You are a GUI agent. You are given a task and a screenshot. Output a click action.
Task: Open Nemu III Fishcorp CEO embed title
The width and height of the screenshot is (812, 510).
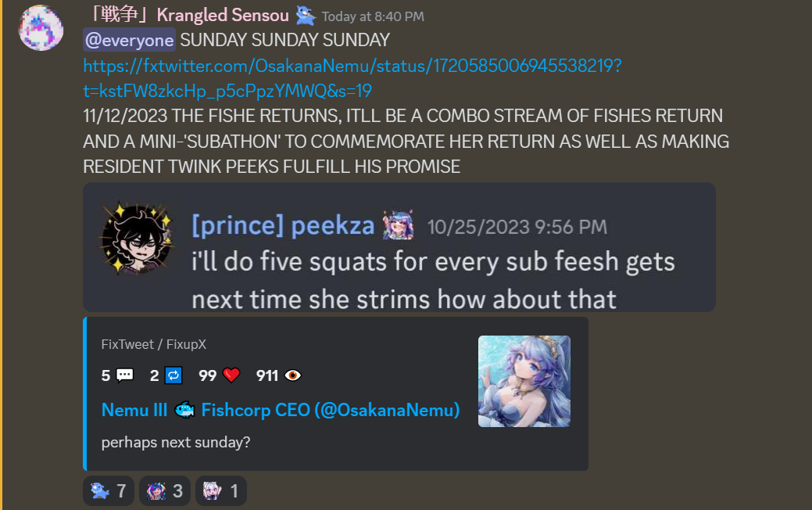(x=280, y=410)
